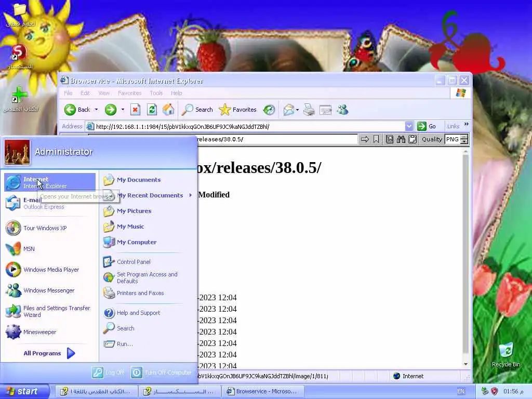Open the View menu in Internet Explorer

tap(104, 93)
